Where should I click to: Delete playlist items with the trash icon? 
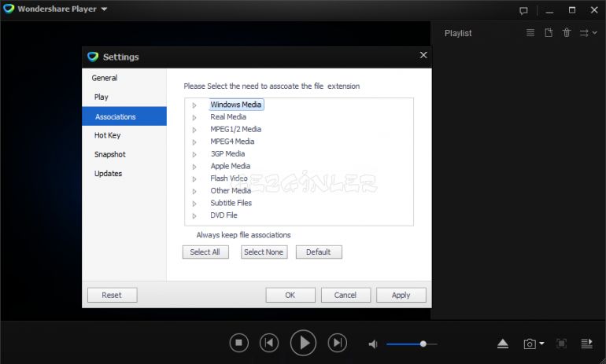click(x=567, y=33)
